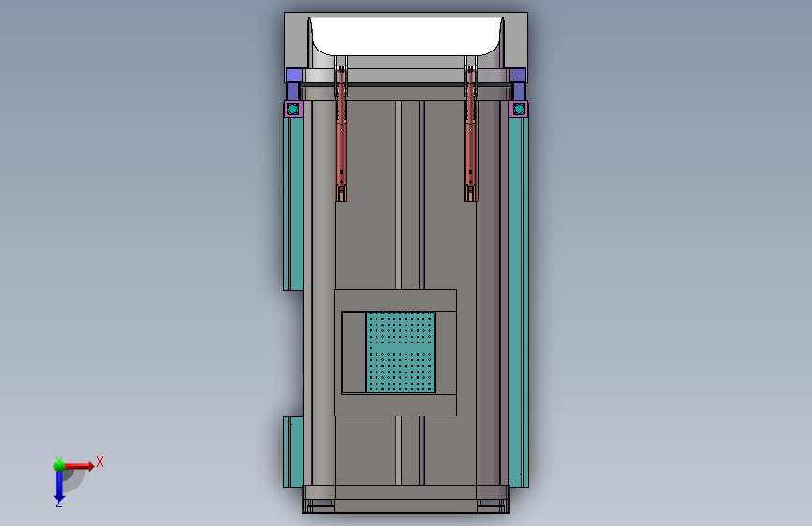Click the green Y axis dot of the triad
812x526 pixels.
click(59, 466)
